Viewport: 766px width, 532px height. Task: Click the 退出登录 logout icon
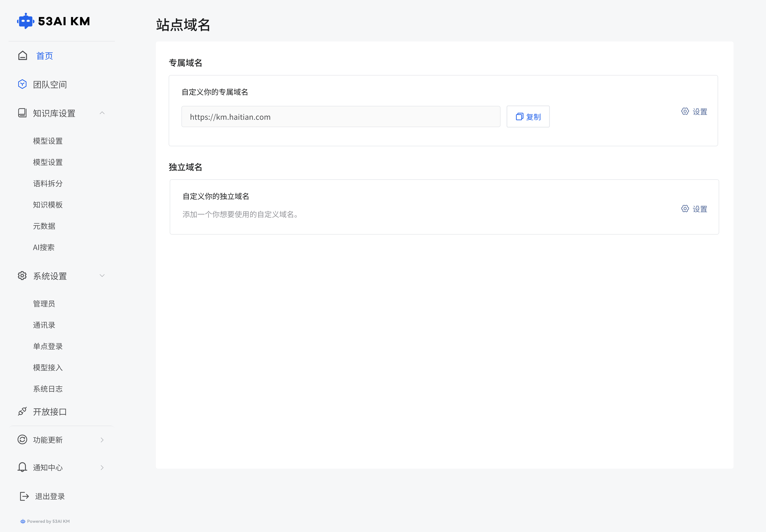click(x=24, y=496)
